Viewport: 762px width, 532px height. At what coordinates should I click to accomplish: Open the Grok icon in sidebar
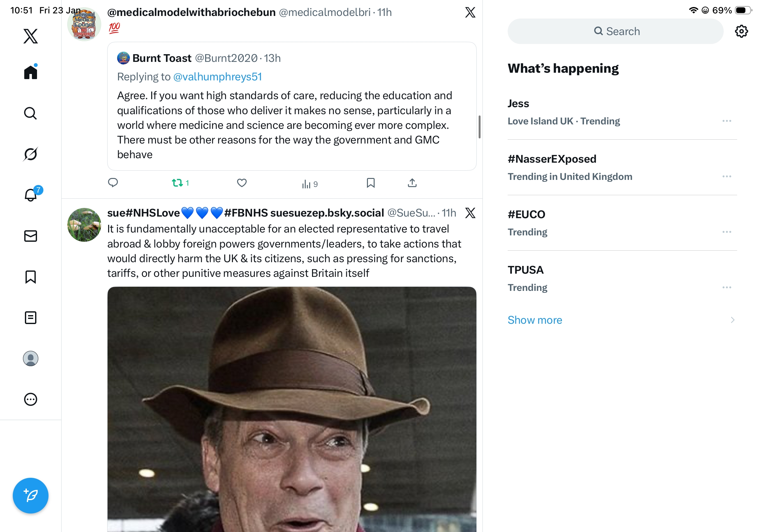pyautogui.click(x=31, y=154)
